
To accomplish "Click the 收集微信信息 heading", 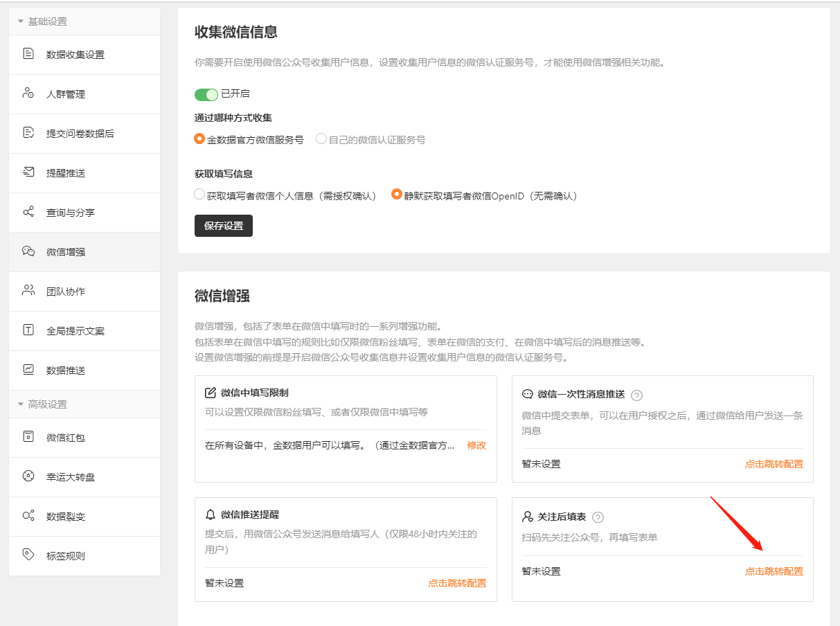I will 236,32.
